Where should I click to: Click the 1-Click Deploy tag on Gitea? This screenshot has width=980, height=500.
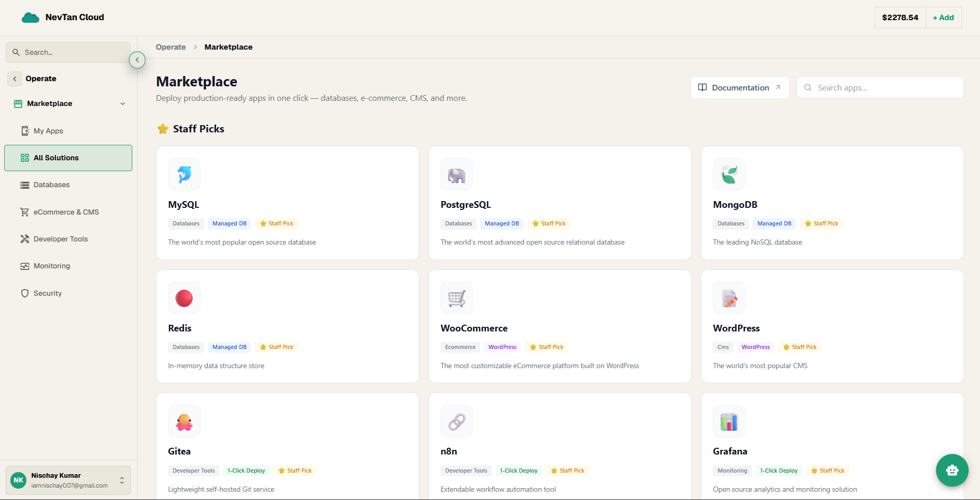(246, 471)
